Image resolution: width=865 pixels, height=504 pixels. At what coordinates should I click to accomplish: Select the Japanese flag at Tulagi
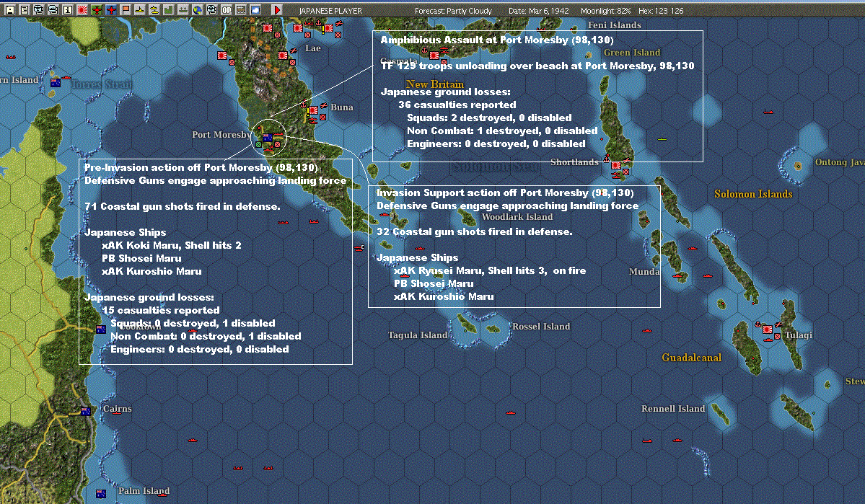point(768,330)
